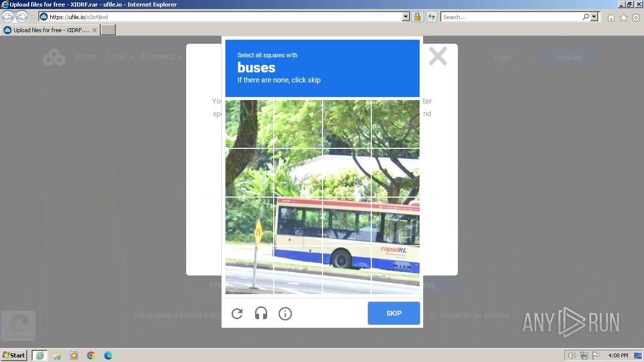644x362 pixels.
Task: Open the Windows Start menu
Action: click(14, 355)
